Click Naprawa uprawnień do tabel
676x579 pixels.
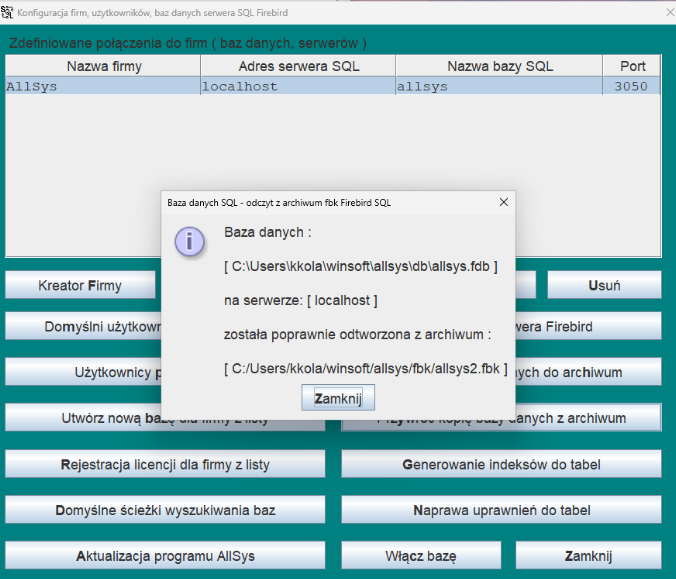coord(501,510)
